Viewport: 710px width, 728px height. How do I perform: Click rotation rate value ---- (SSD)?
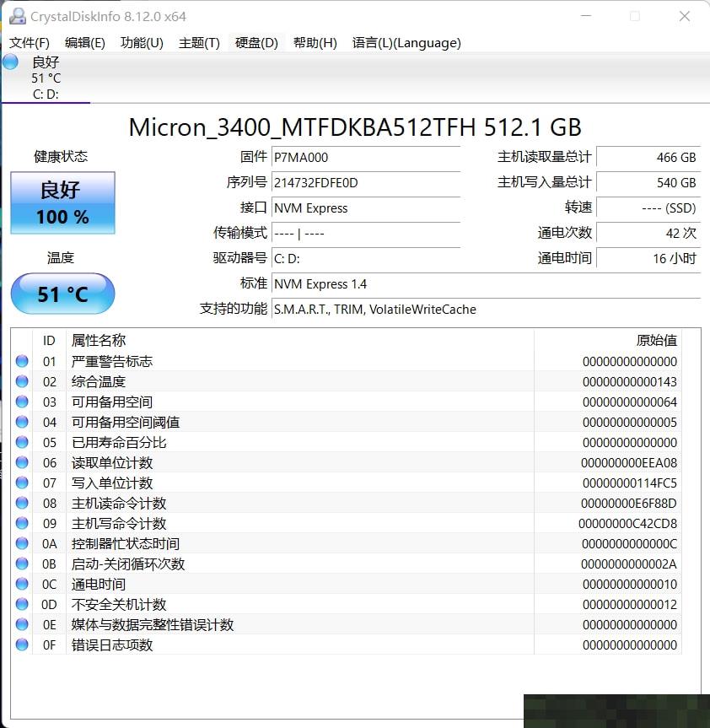(x=648, y=208)
